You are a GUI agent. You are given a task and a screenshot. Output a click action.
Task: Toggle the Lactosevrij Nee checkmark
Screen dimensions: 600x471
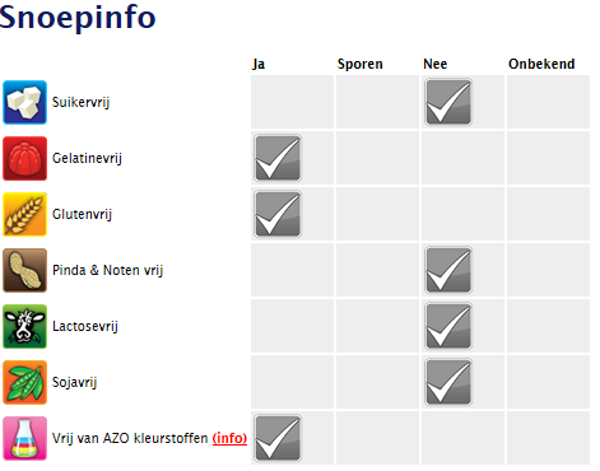448,326
